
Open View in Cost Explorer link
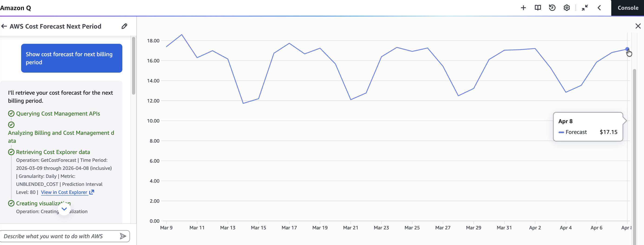point(64,192)
